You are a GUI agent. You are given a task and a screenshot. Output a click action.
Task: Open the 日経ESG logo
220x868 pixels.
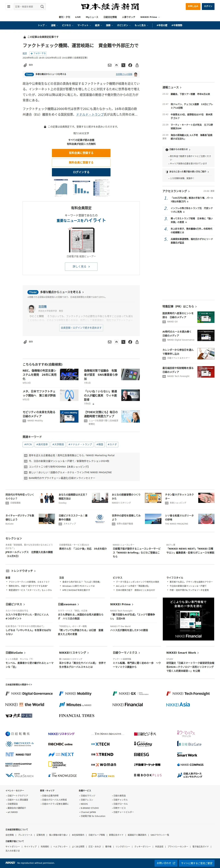[x=141, y=754]
